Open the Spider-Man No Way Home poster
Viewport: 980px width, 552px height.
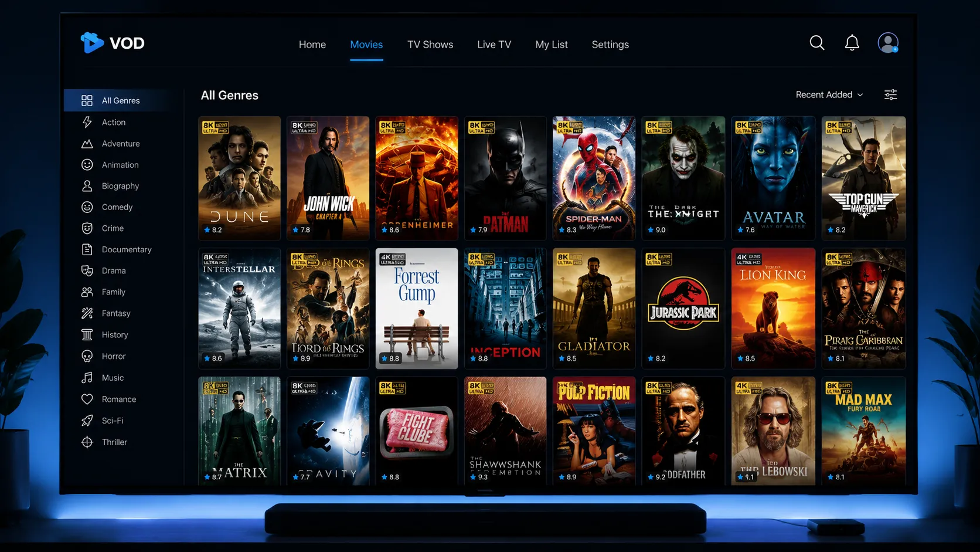tap(594, 178)
